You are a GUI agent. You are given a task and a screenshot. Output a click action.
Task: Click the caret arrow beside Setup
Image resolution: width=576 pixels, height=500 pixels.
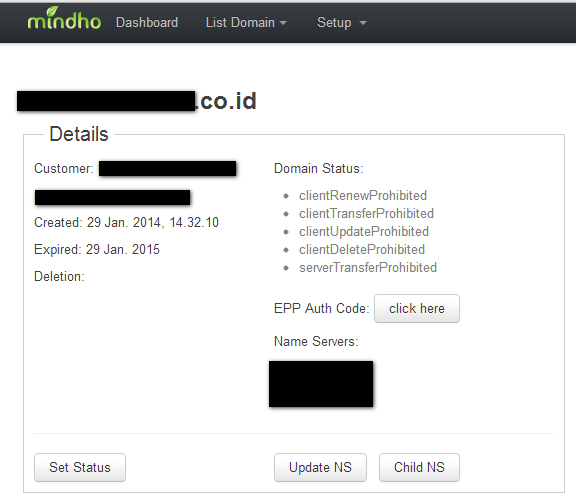pos(363,23)
